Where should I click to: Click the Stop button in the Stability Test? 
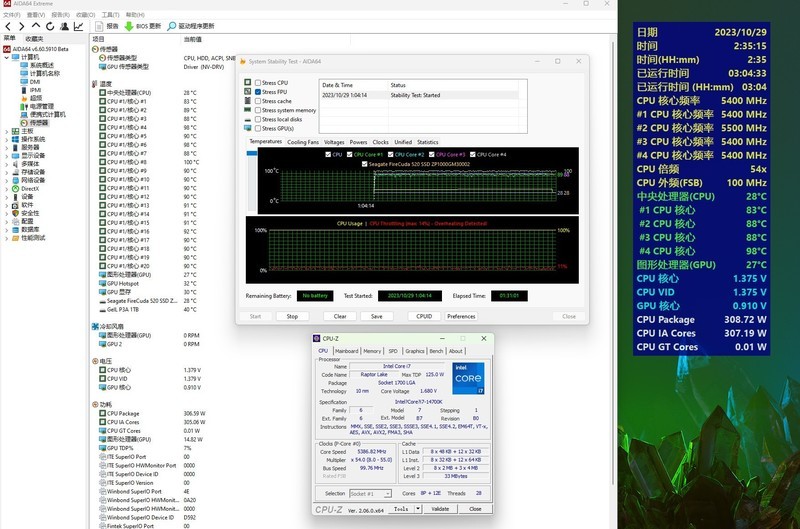pos(292,316)
